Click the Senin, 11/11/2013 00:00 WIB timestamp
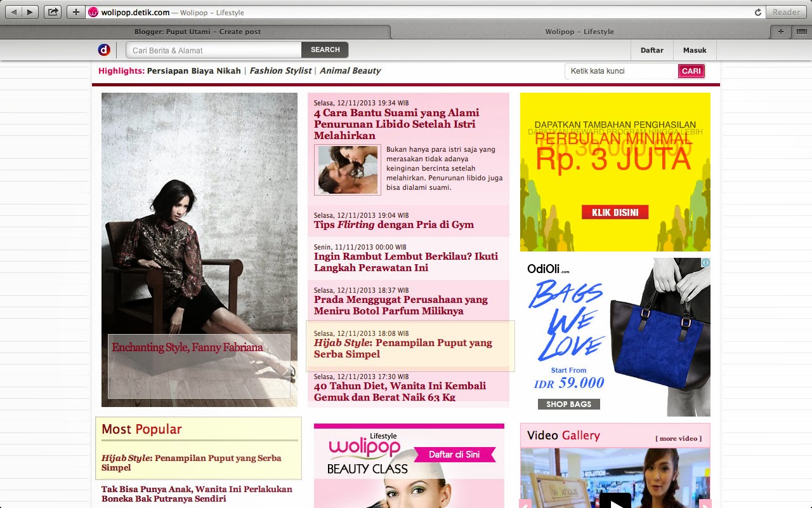The width and height of the screenshot is (812, 508). pyautogui.click(x=360, y=247)
